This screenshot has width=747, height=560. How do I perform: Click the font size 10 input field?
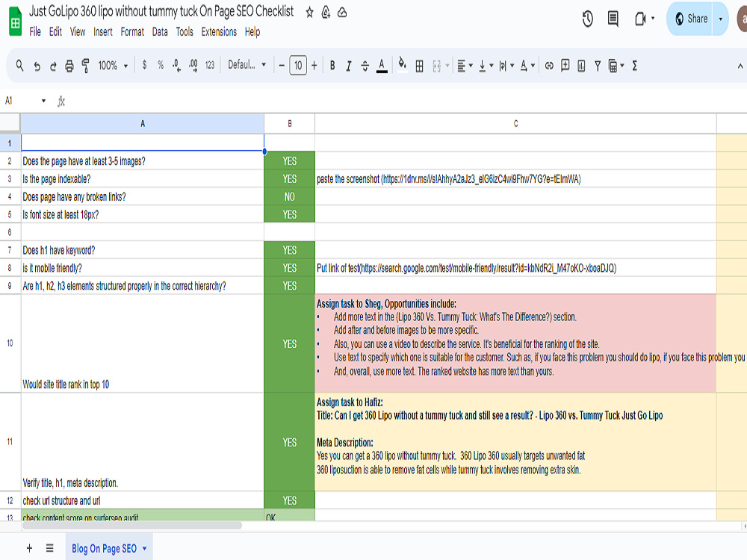coord(298,66)
